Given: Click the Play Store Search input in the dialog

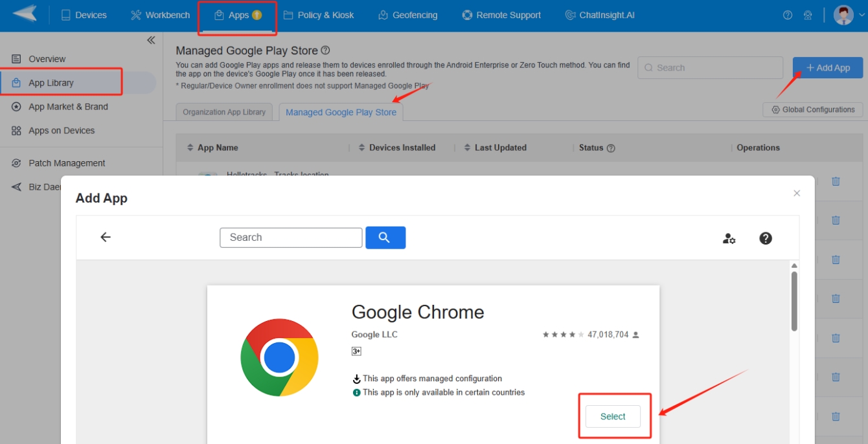Looking at the screenshot, I should click(x=291, y=238).
